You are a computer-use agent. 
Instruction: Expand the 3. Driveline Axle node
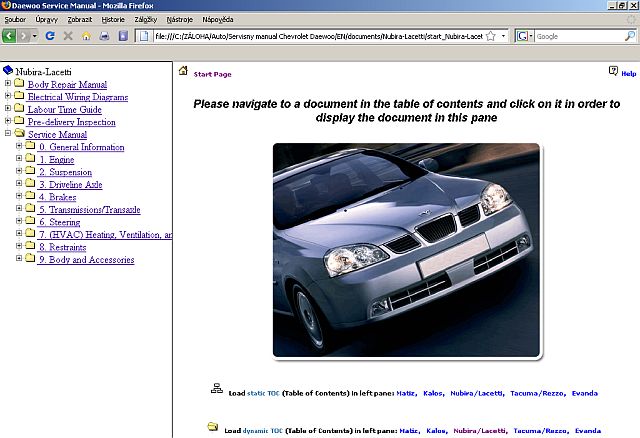coord(19,183)
